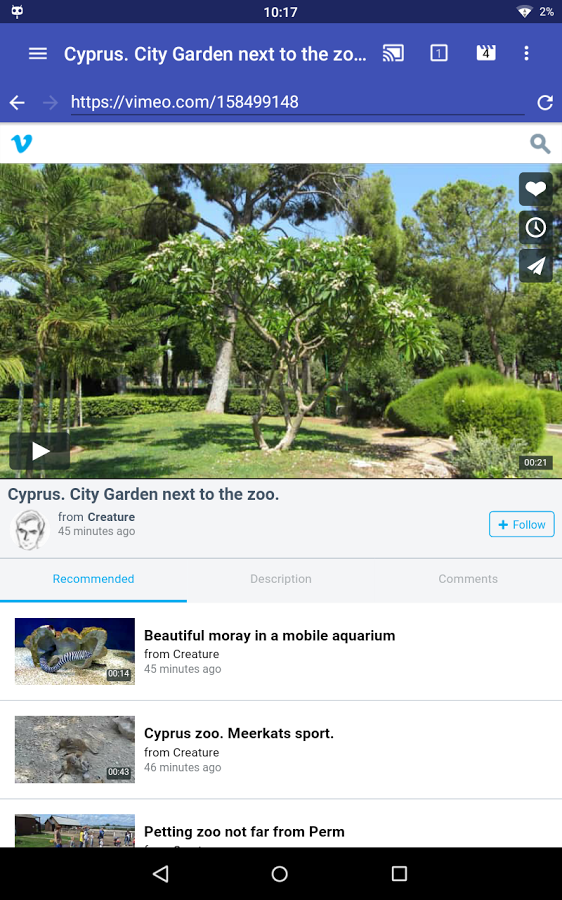Open Vimeo search magnifier
The image size is (562, 900).
[x=540, y=143]
